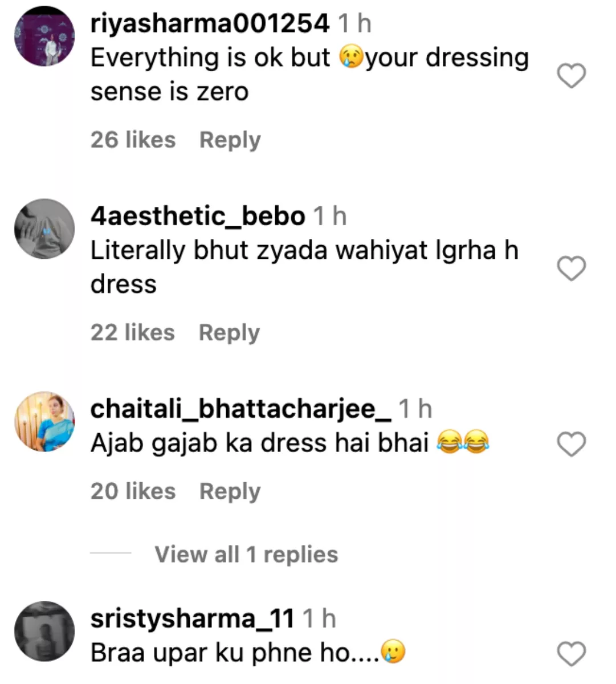Tap heart beside sristysharma_11's comment
This screenshot has width=616, height=684.
click(571, 653)
